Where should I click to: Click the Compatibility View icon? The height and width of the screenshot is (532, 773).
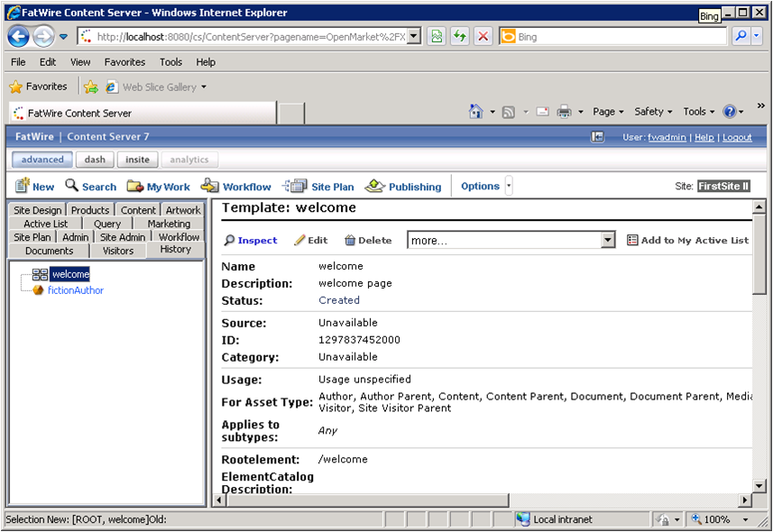[437, 36]
